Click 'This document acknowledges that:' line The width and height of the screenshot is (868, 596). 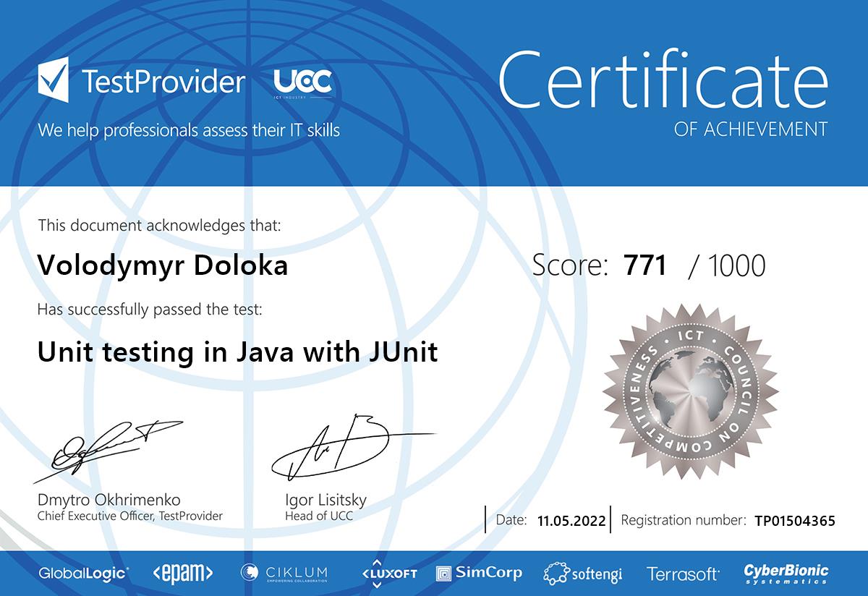click(x=159, y=225)
